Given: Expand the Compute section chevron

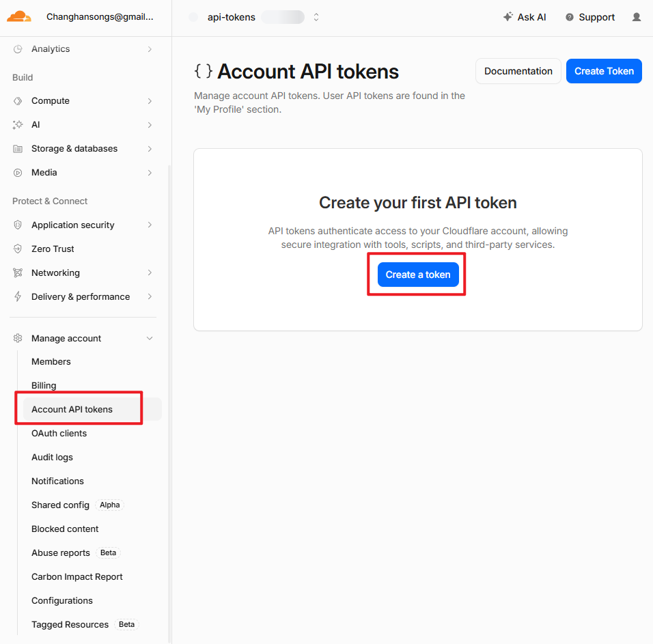Looking at the screenshot, I should coord(150,101).
